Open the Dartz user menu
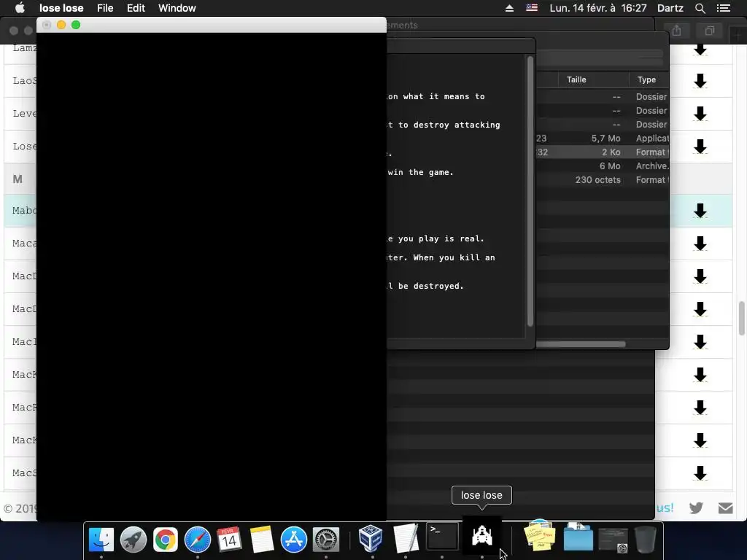This screenshot has height=560, width=747. (670, 8)
